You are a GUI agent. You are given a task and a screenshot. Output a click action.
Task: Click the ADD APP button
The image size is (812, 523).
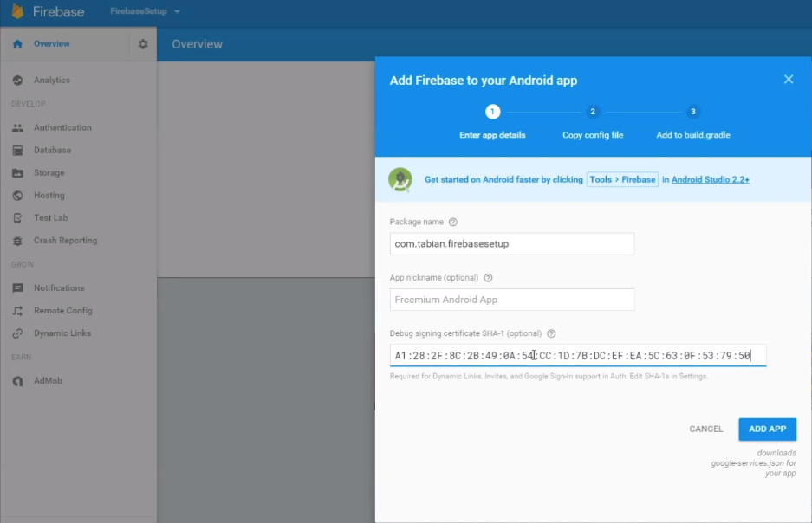click(x=768, y=429)
